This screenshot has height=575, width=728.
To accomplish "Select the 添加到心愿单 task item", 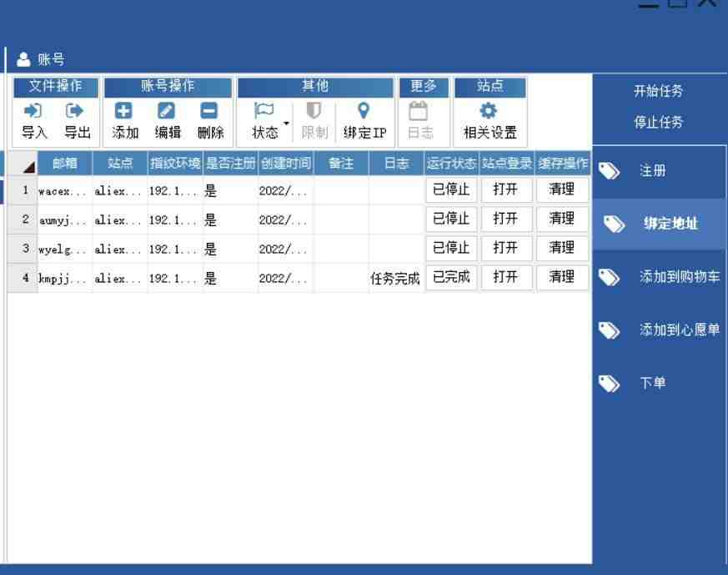I will pyautogui.click(x=659, y=330).
